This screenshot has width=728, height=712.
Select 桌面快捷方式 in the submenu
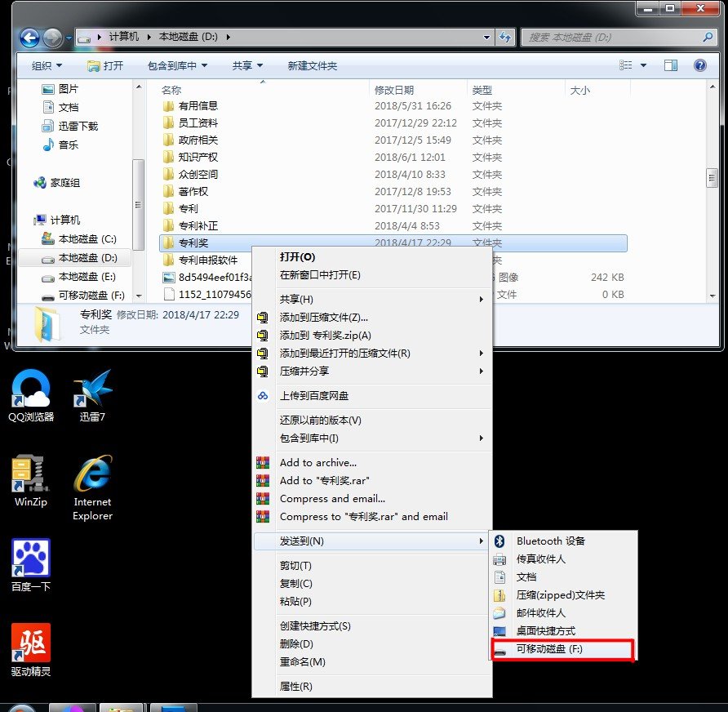tap(545, 631)
